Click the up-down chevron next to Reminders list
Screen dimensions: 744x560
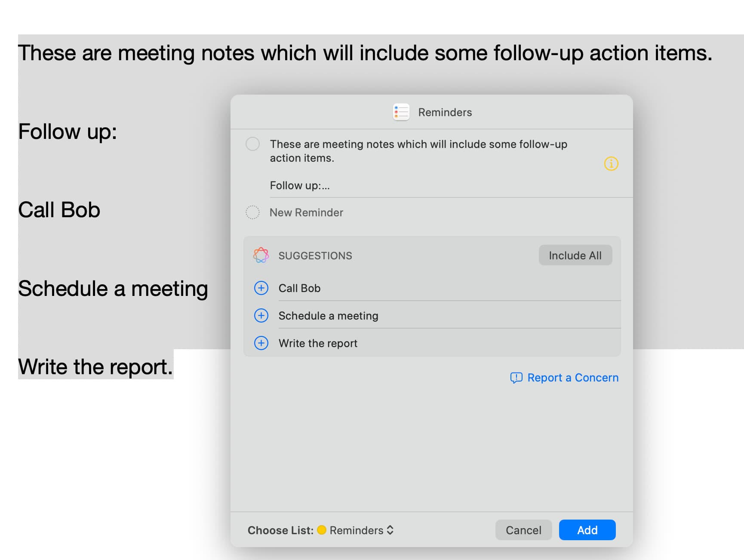pyautogui.click(x=390, y=530)
